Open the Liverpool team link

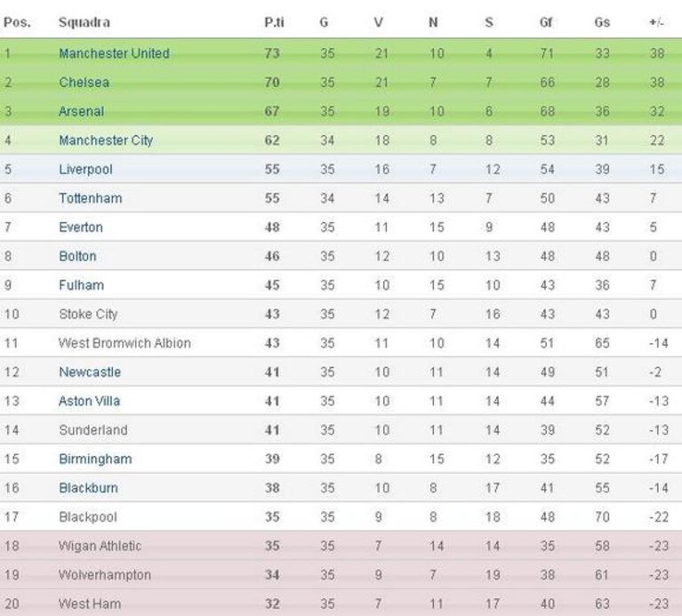pos(85,170)
